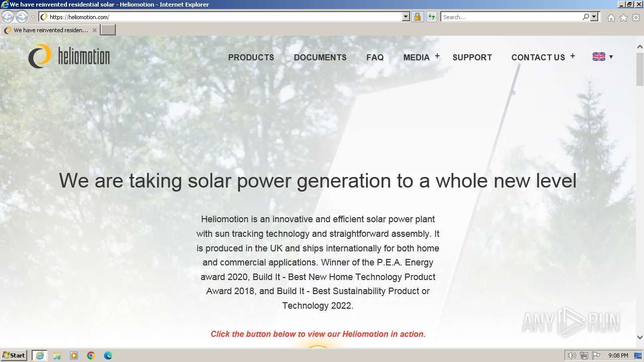Open the SUPPORT menu item
Viewport: 644px width, 362px height.
point(472,57)
